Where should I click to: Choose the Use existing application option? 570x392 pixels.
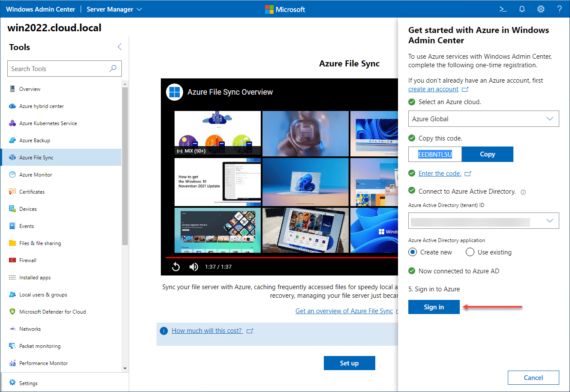[470, 252]
